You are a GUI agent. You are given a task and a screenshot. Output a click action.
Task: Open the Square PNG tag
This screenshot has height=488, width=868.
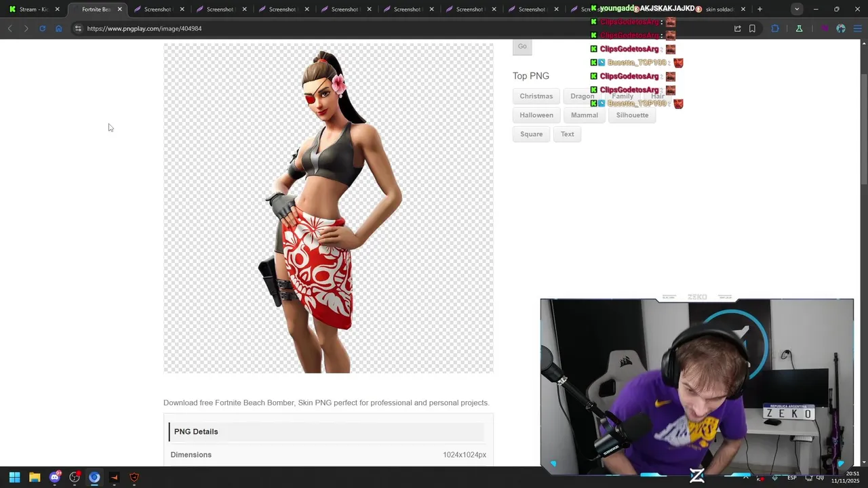coord(532,134)
